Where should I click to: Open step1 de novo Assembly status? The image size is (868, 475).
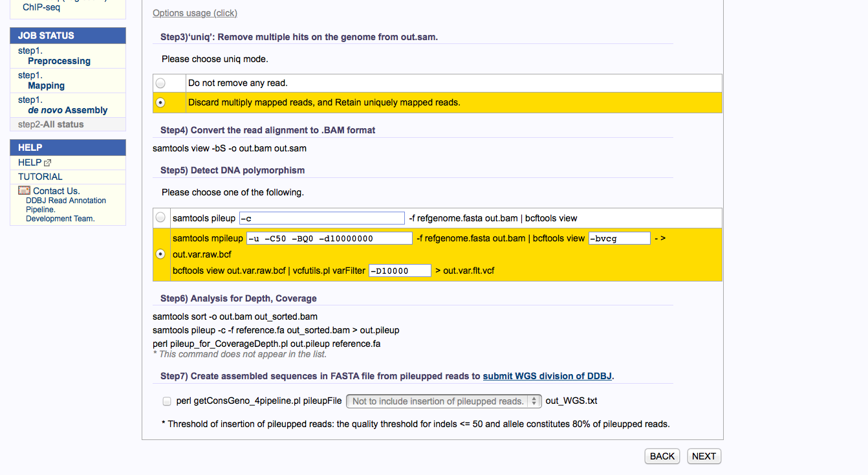click(x=67, y=110)
